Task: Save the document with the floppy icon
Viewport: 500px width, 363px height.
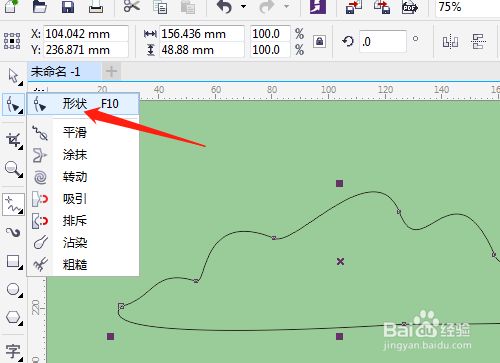Action: click(x=68, y=6)
